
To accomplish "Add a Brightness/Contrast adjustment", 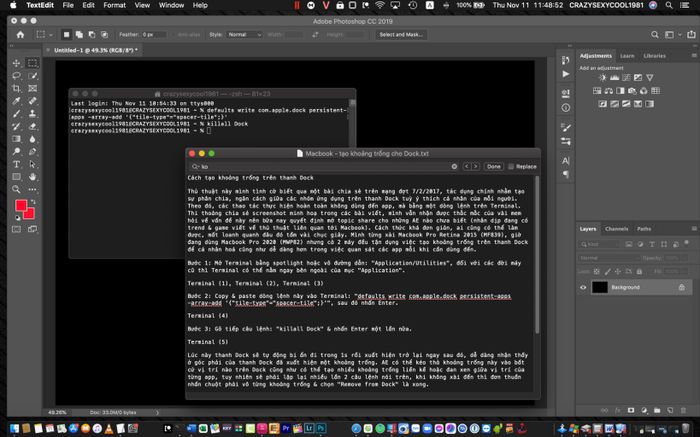I will tap(602, 78).
